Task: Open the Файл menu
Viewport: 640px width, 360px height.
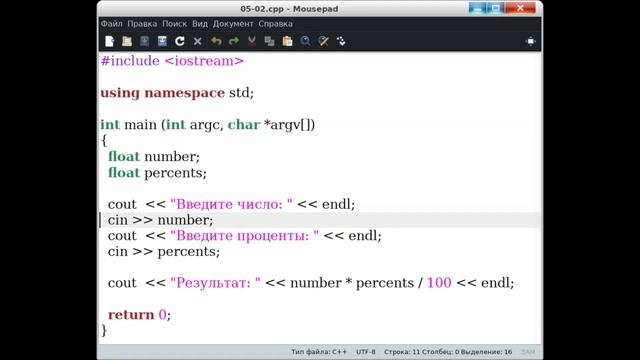Action: click(x=111, y=24)
